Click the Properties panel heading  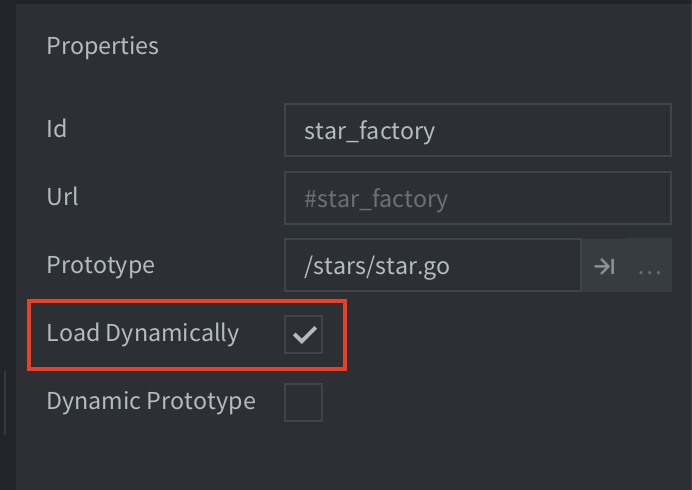pos(102,46)
